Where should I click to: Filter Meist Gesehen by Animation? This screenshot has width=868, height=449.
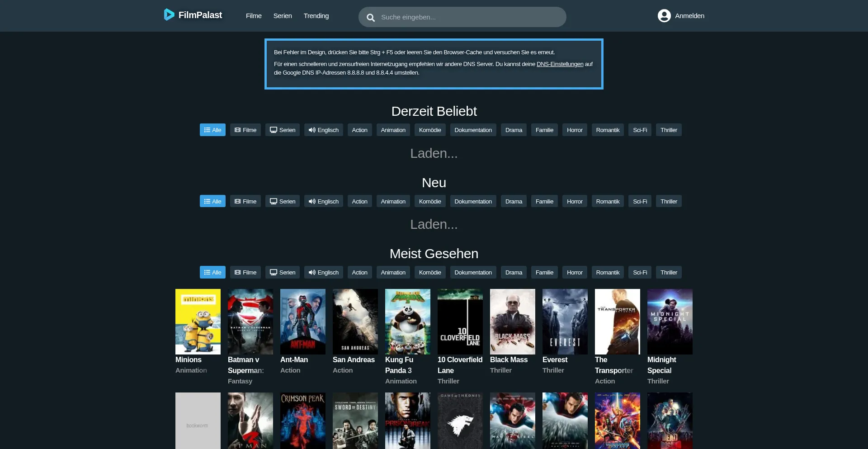(393, 272)
